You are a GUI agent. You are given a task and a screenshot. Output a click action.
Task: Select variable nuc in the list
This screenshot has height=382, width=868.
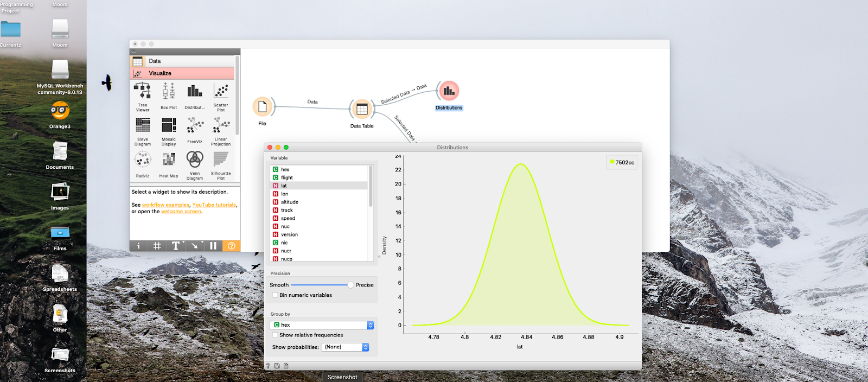point(319,226)
